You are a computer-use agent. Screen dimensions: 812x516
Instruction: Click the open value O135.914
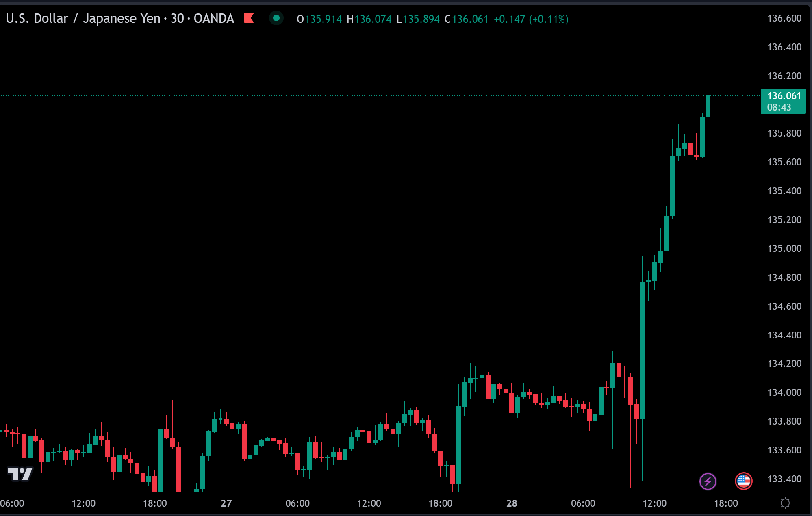coord(319,19)
